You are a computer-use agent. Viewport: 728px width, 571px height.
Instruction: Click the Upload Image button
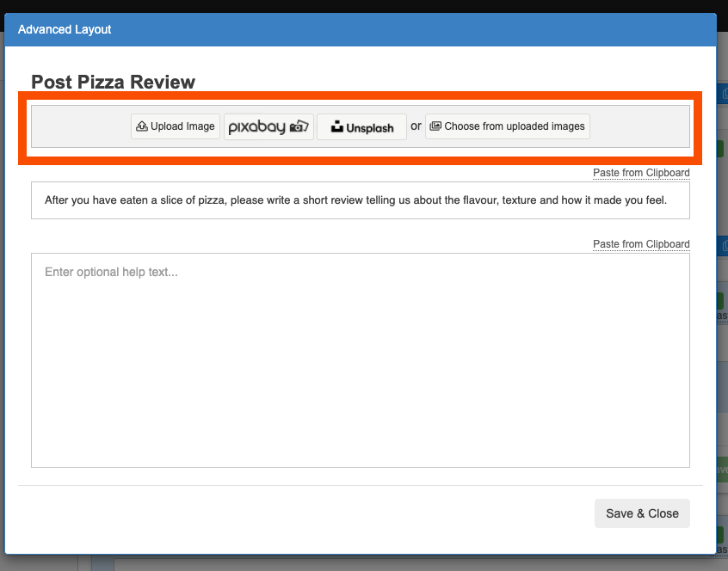point(176,126)
